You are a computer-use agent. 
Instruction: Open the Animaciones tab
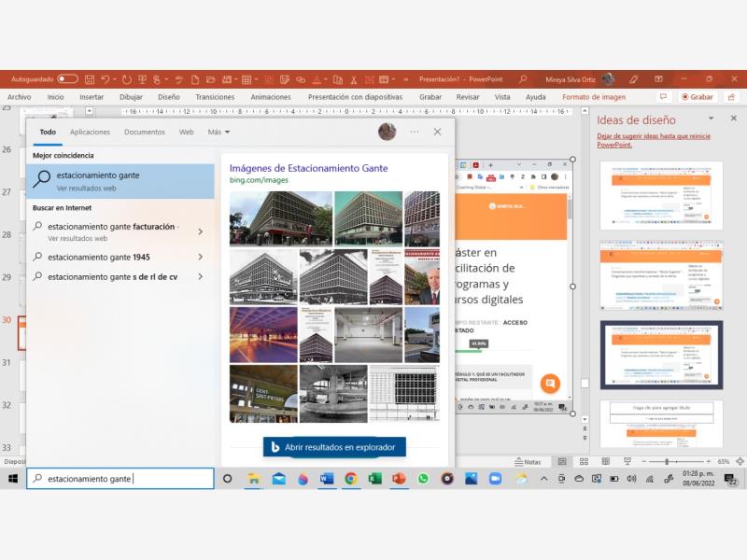tap(271, 97)
